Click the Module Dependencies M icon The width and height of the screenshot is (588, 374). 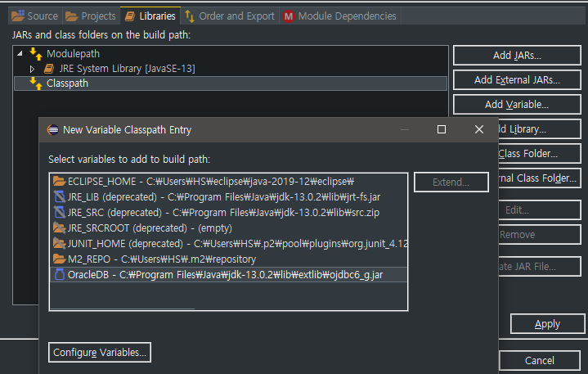coord(289,16)
